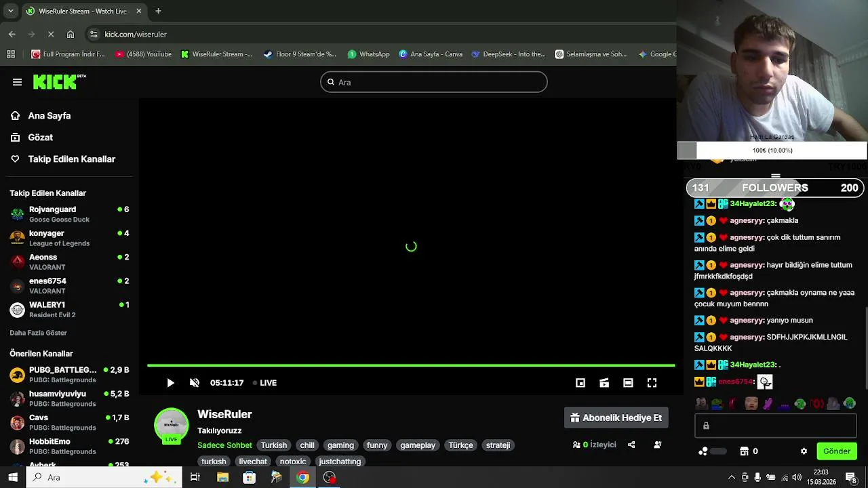Viewport: 868px width, 488px height.
Task: Pick the red (0) emote
Action: click(817, 404)
